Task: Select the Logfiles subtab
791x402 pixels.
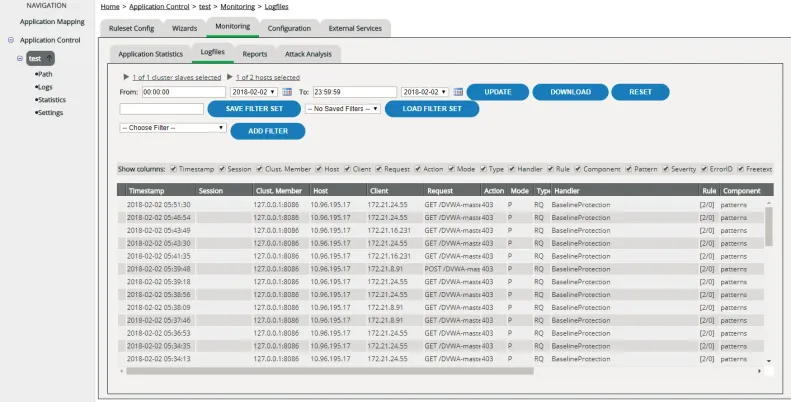Action: (212, 52)
